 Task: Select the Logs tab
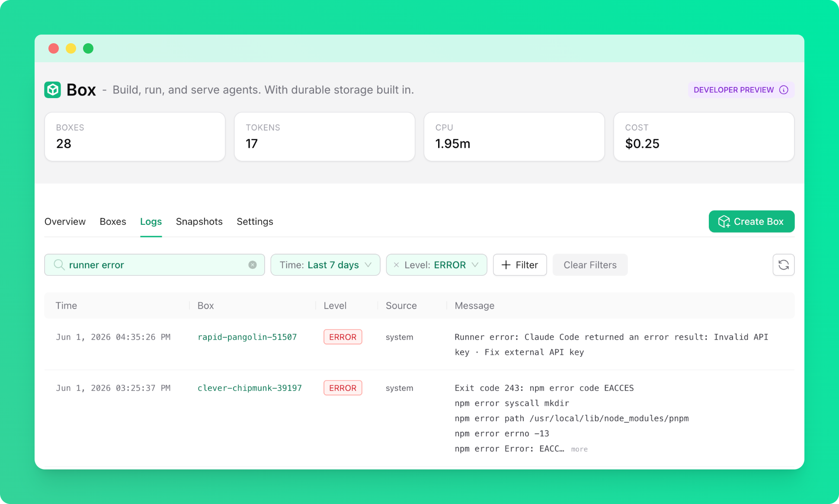[151, 222]
